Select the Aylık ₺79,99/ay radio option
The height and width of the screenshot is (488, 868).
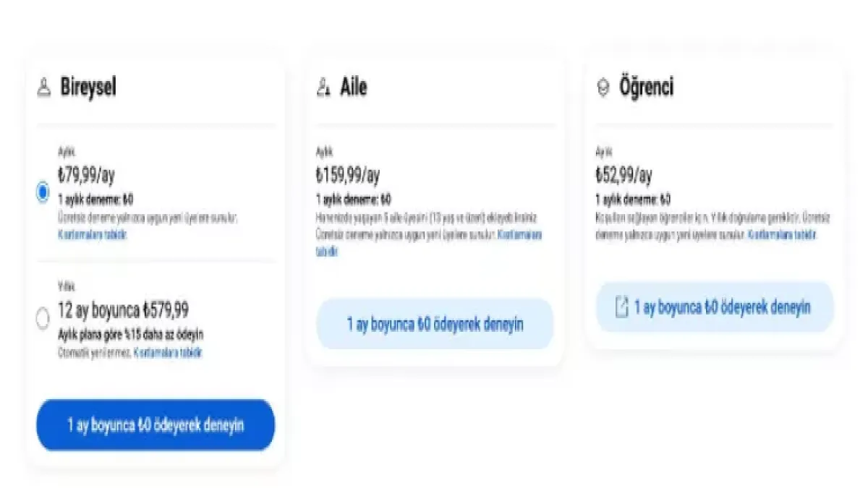(x=43, y=192)
